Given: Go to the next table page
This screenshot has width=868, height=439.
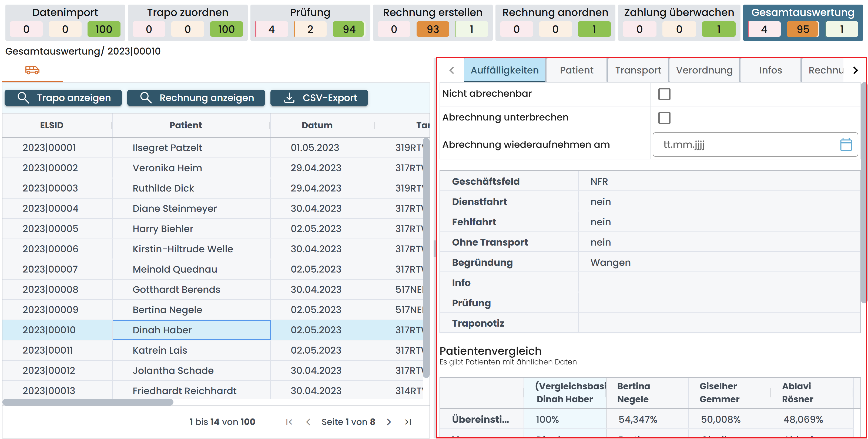Looking at the screenshot, I should [389, 422].
